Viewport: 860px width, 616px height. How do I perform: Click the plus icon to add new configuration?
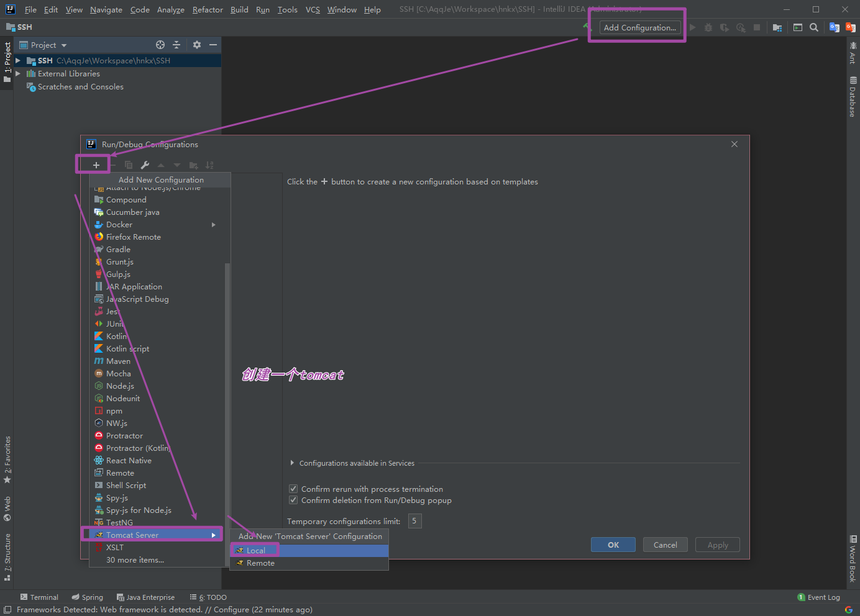(x=96, y=165)
